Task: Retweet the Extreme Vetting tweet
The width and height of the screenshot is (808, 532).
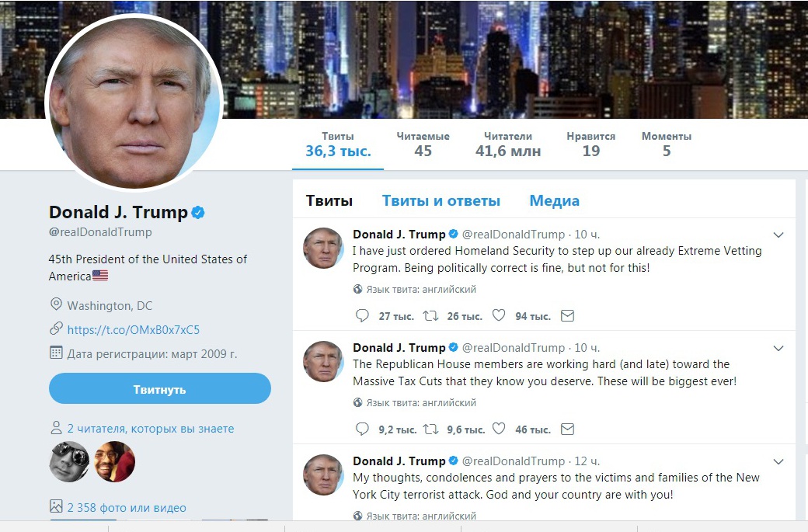Action: [430, 315]
